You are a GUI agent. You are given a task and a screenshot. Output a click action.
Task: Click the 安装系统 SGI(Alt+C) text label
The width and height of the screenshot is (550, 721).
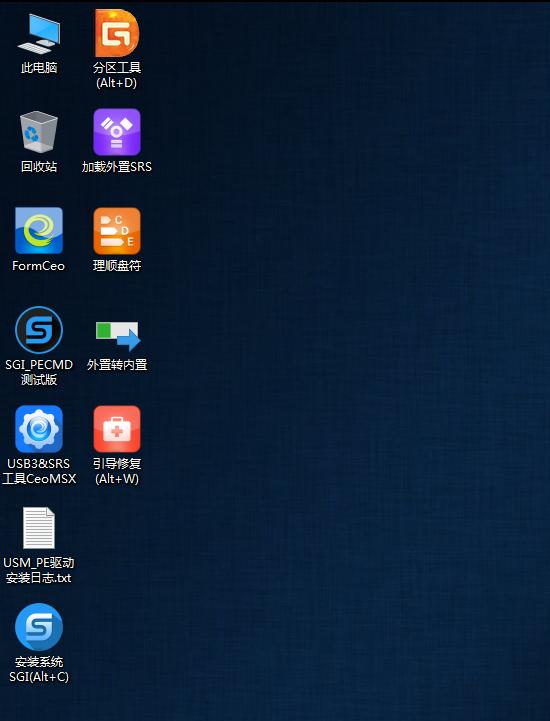(39, 669)
